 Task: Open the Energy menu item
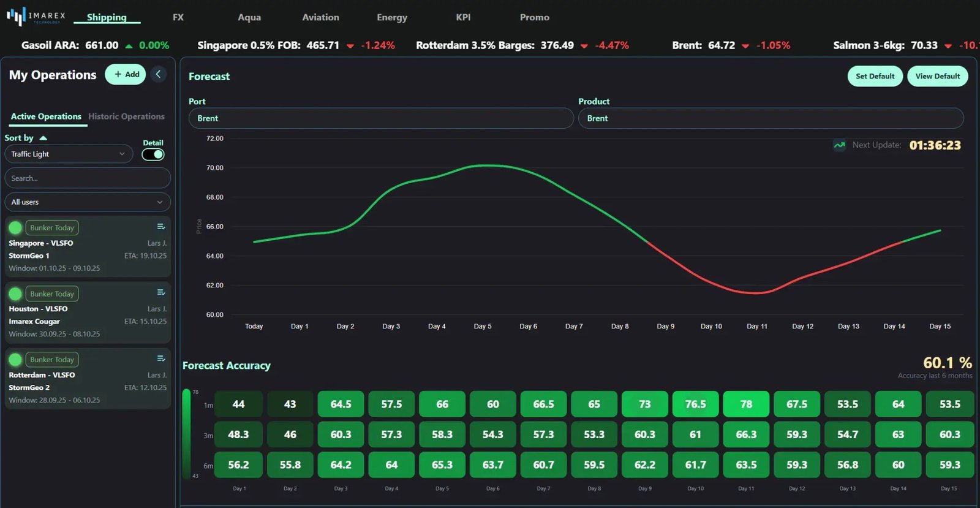392,17
